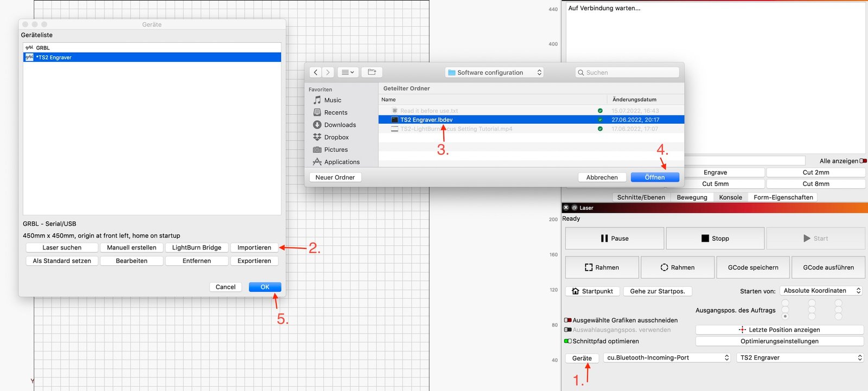The image size is (868, 391).
Task: Click the Importieren button
Action: 254,248
